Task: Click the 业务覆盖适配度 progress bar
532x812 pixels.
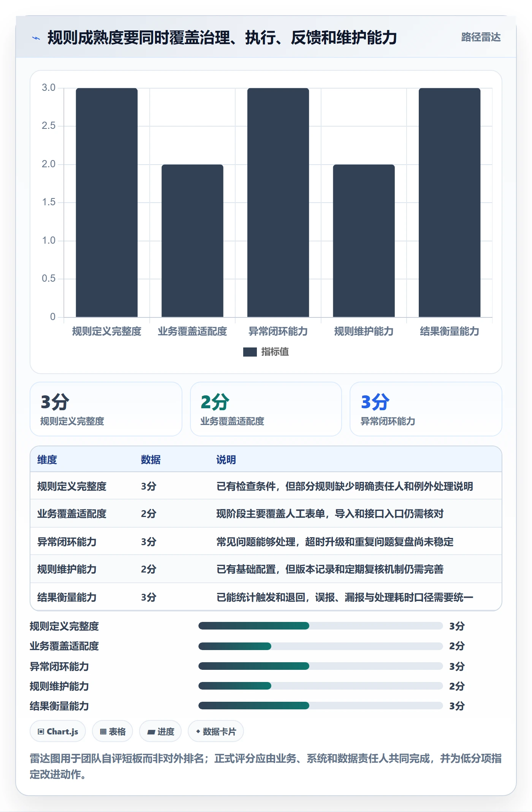Action: [320, 646]
